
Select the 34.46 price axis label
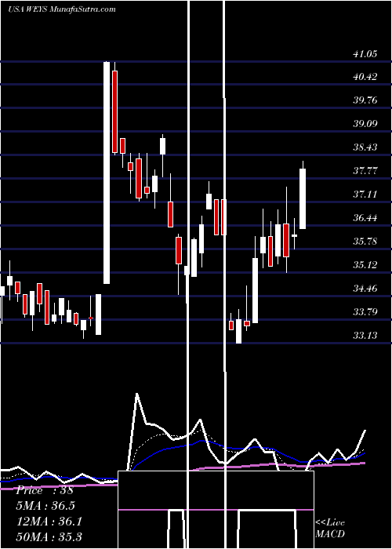pyautogui.click(x=365, y=289)
